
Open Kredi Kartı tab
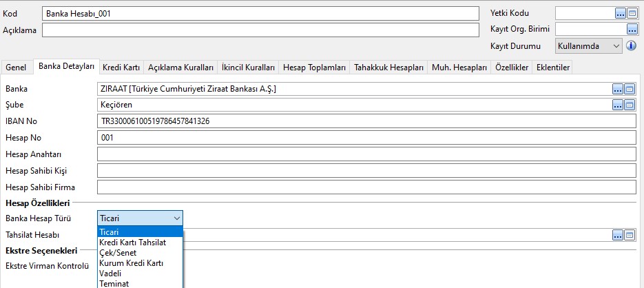click(x=121, y=68)
